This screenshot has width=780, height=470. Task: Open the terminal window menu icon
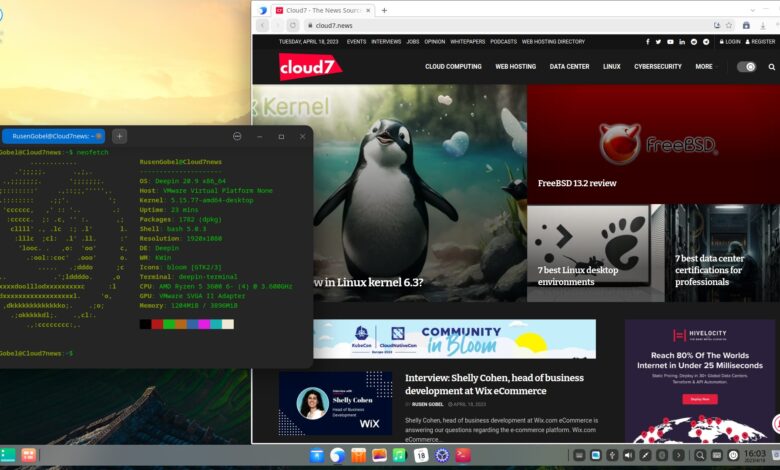pyautogui.click(x=237, y=136)
